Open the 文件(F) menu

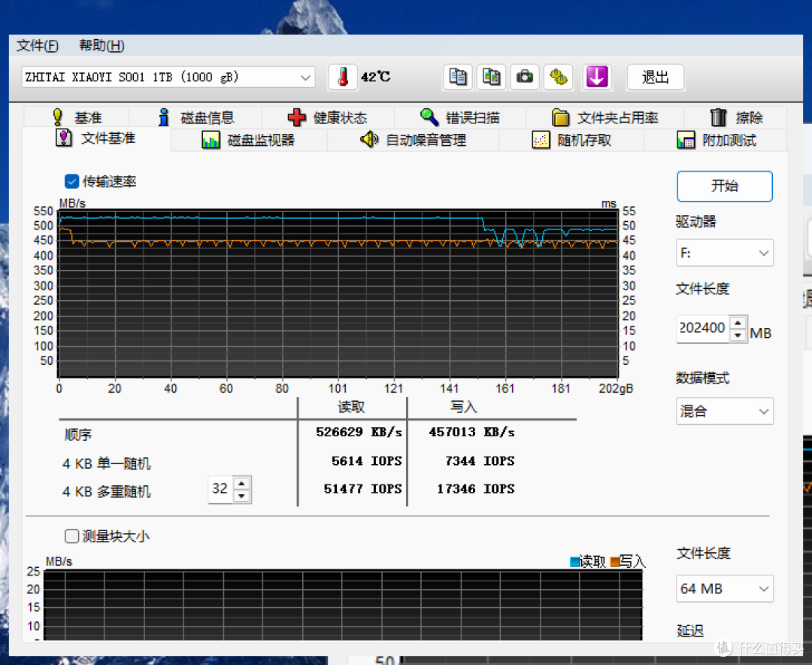38,46
